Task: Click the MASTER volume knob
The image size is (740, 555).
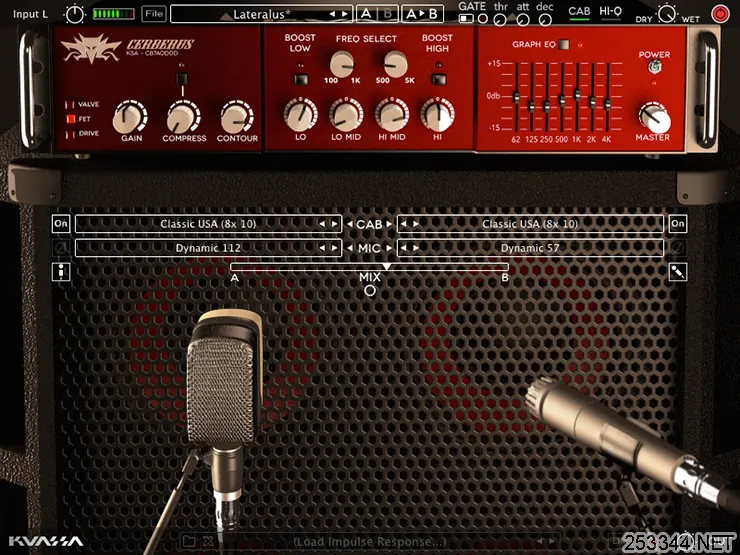Action: click(x=654, y=118)
